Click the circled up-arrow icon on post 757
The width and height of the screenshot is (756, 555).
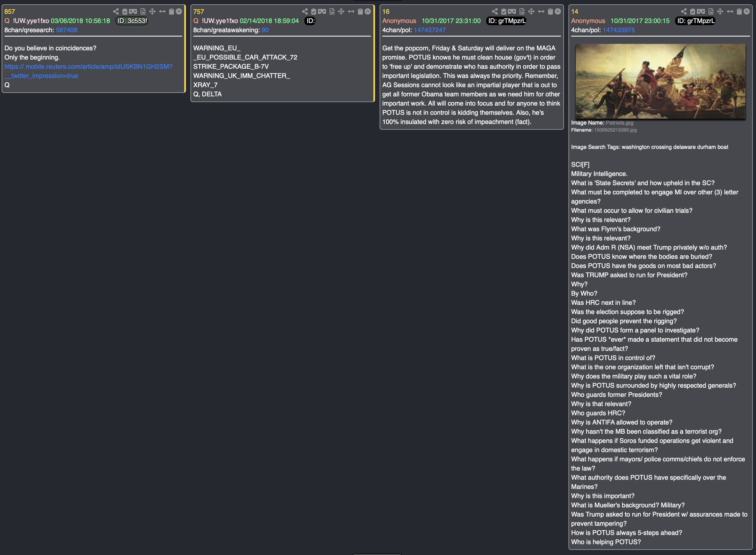[x=368, y=11]
